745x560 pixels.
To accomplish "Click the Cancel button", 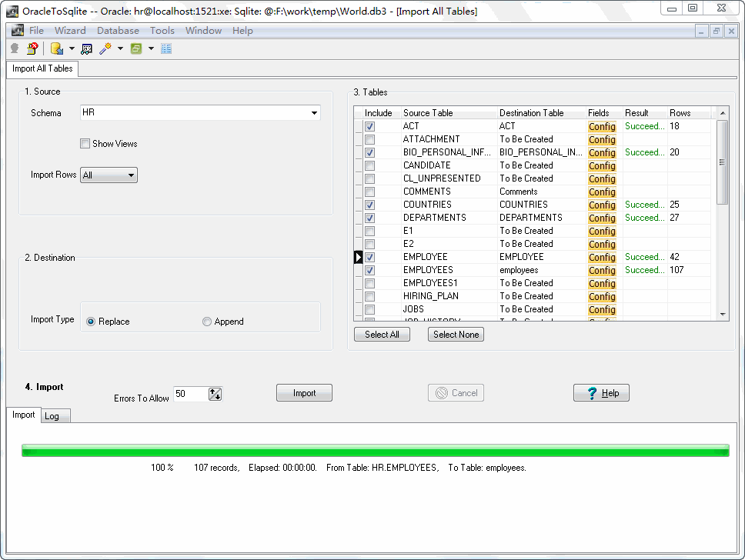I will coord(456,393).
